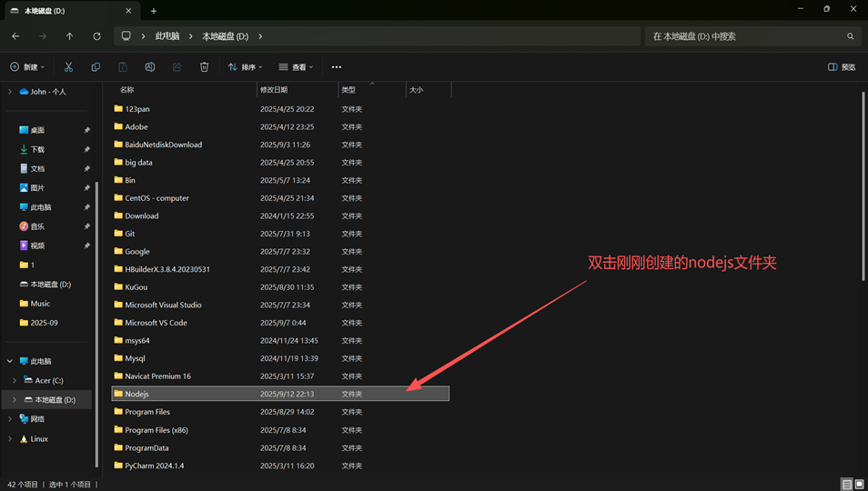Select the Nodejs folder
This screenshot has height=491, width=868.
pos(280,394)
